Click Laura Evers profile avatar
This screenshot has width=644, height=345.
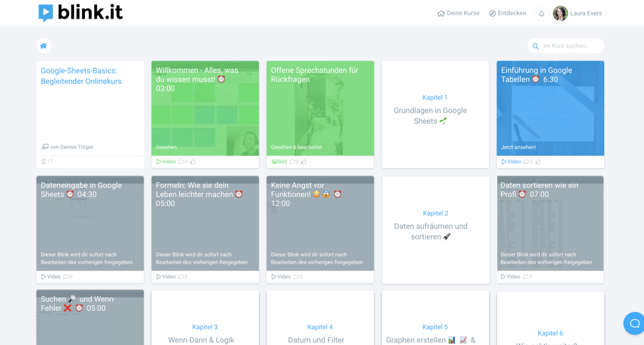pyautogui.click(x=560, y=13)
